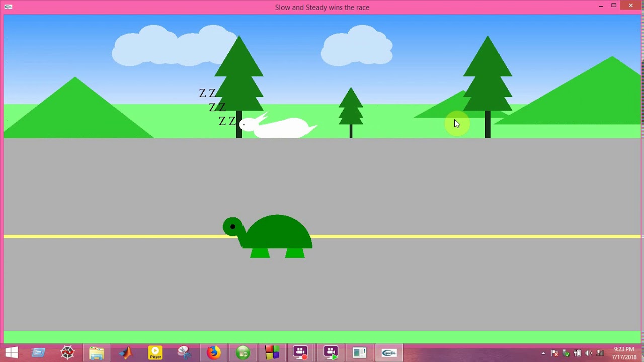Screen dimensions: 644x362
Task: Open the window system menu icon in title bar
Action: click(8, 7)
